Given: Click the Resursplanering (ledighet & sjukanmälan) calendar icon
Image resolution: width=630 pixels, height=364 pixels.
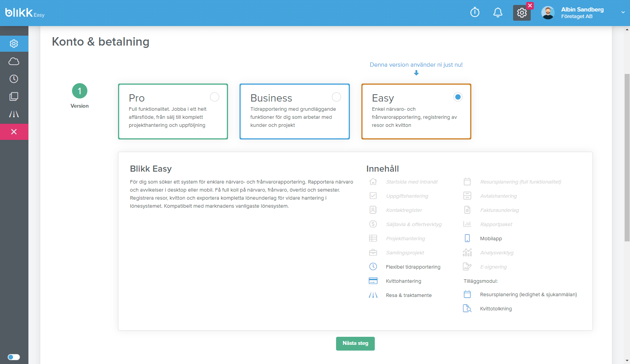Looking at the screenshot, I should point(467,294).
